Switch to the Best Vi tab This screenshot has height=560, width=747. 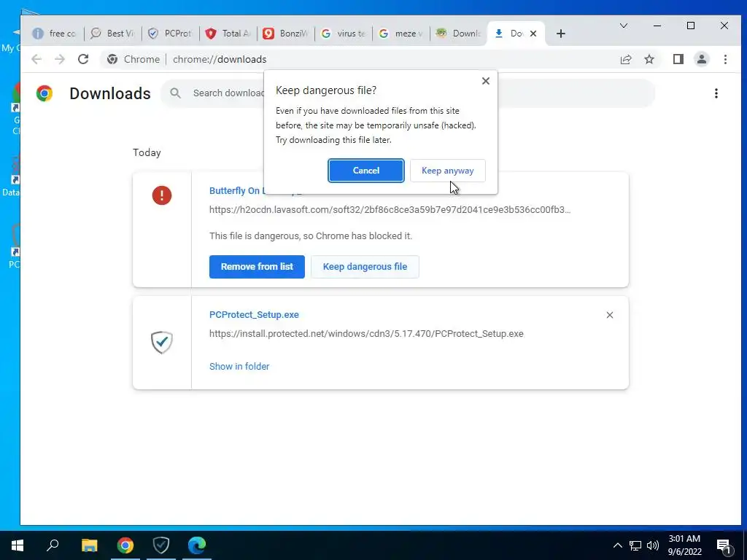113,34
